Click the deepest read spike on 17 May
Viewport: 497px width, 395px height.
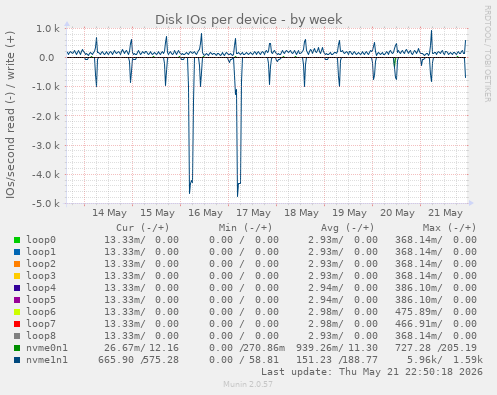point(238,195)
